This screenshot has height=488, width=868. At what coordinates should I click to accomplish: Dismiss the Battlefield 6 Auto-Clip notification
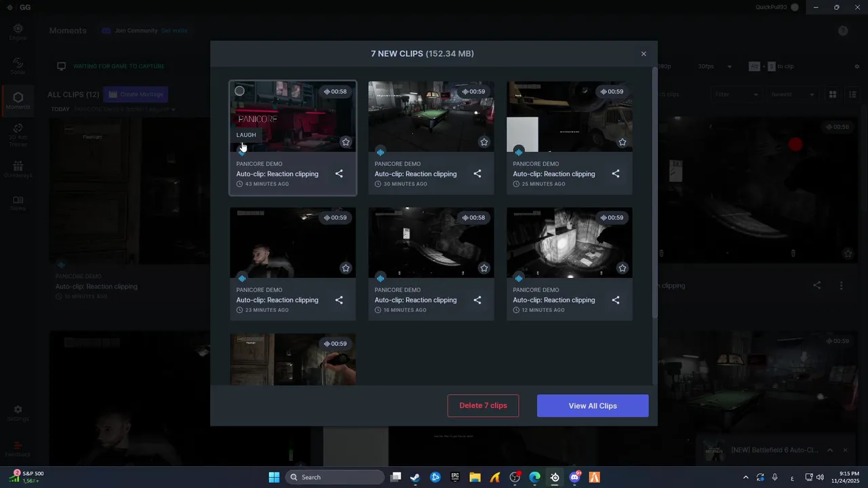845,450
